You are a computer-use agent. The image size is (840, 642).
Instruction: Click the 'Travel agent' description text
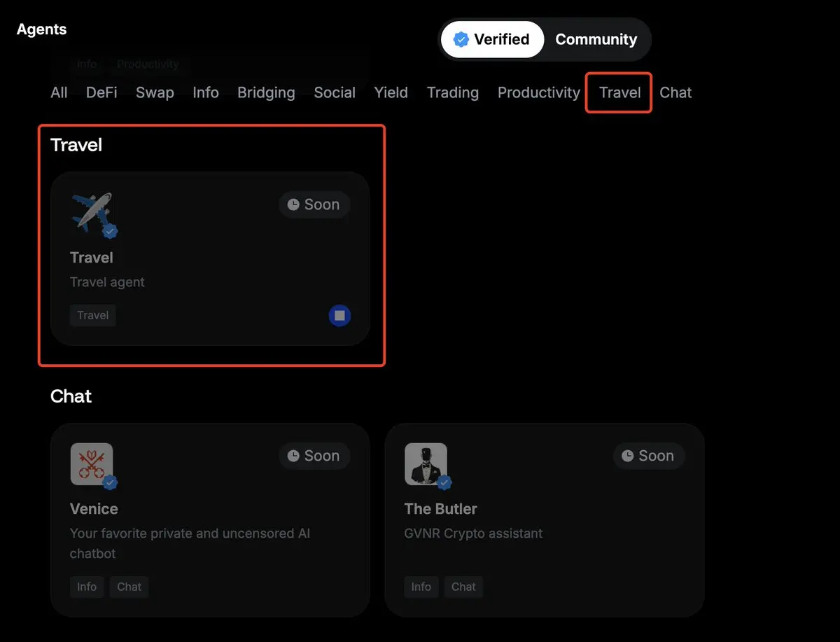pos(107,282)
